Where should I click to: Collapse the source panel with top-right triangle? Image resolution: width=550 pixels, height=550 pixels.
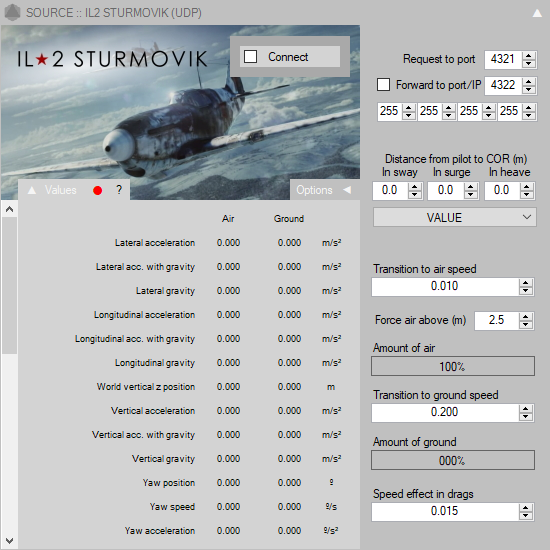[x=537, y=13]
